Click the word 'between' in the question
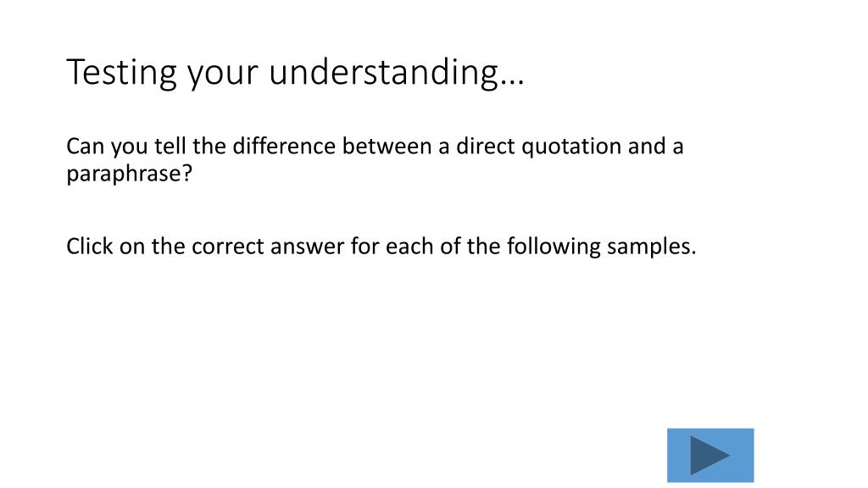The width and height of the screenshot is (868, 488). click(x=387, y=146)
